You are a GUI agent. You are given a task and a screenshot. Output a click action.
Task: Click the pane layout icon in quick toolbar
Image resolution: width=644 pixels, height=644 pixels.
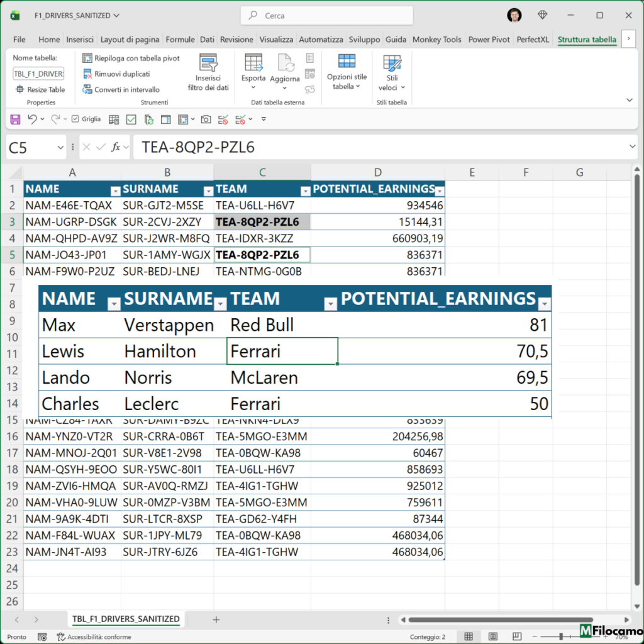tap(166, 119)
